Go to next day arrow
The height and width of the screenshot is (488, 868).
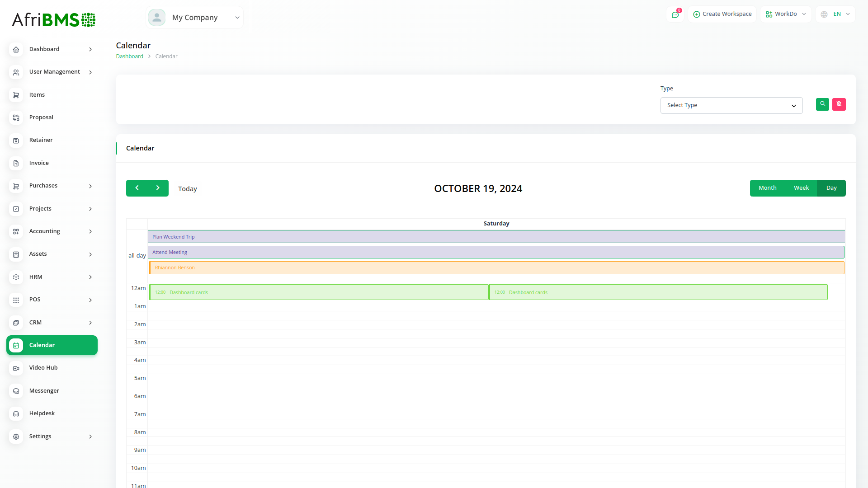point(158,188)
